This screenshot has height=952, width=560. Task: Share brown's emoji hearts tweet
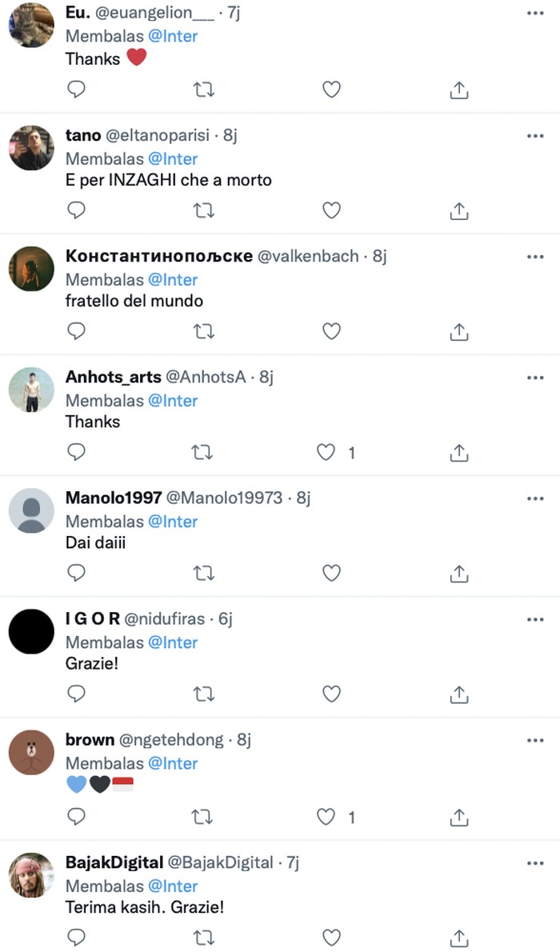coord(458,816)
